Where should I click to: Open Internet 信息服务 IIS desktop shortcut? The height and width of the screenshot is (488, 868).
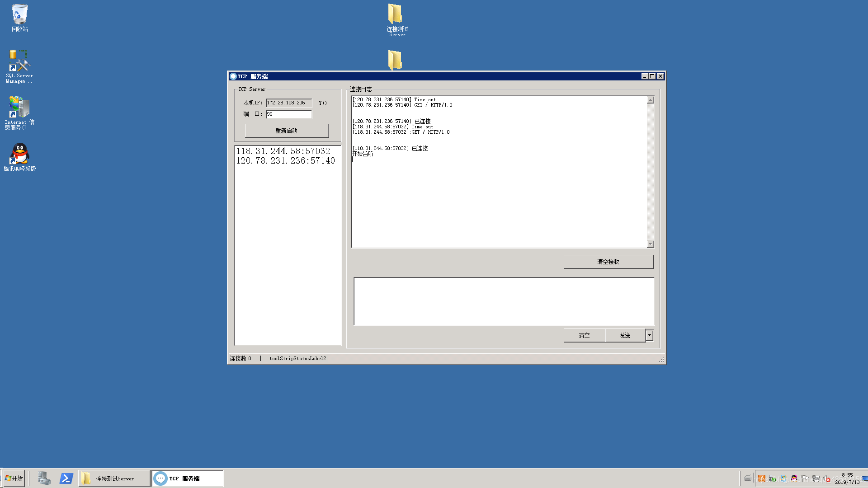(x=19, y=113)
